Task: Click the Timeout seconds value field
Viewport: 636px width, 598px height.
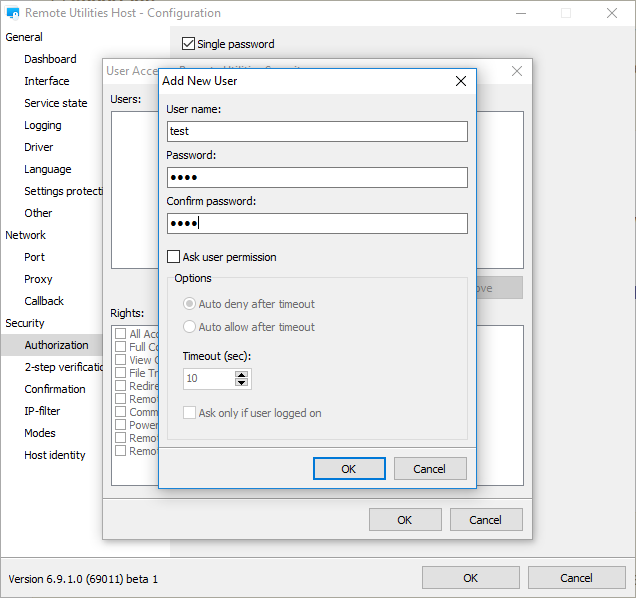Action: (x=208, y=379)
